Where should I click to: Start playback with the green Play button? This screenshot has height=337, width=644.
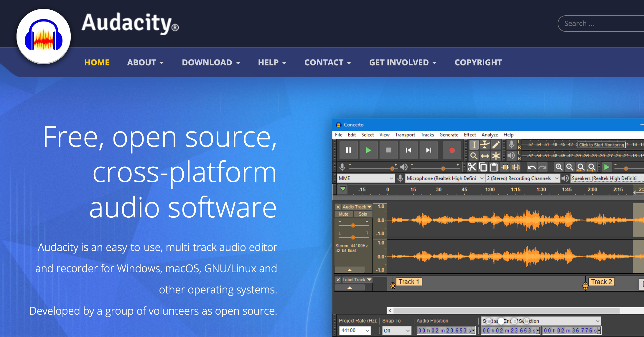(368, 150)
